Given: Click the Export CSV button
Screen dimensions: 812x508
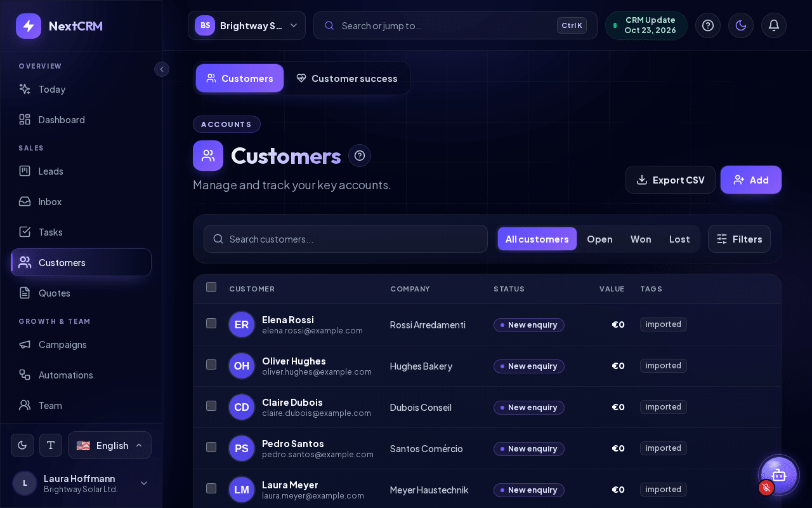Looking at the screenshot, I should (671, 180).
